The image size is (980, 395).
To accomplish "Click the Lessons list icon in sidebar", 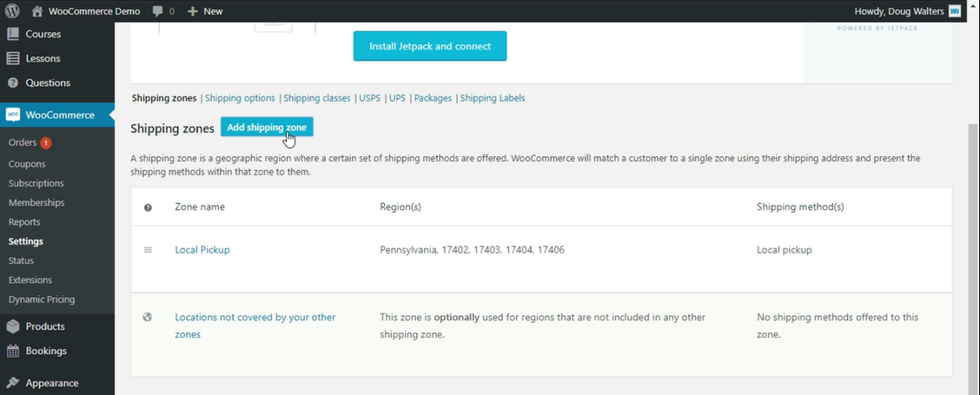I will click(x=12, y=58).
